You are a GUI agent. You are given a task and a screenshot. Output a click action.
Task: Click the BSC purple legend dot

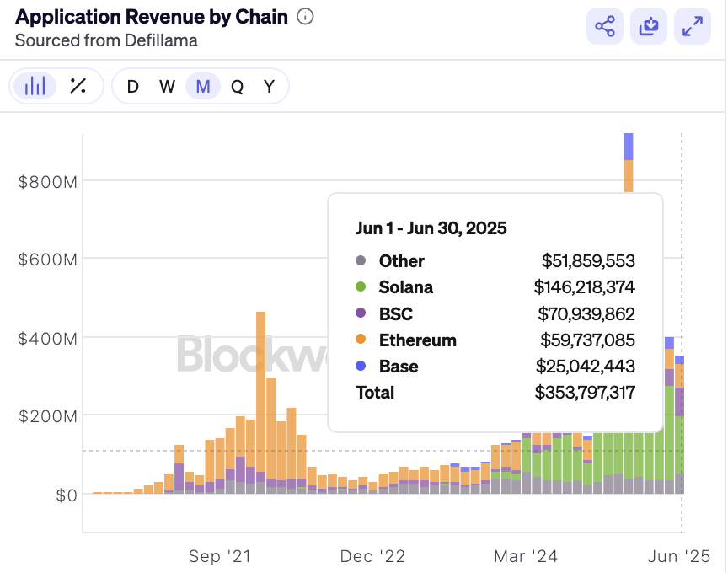[361, 313]
